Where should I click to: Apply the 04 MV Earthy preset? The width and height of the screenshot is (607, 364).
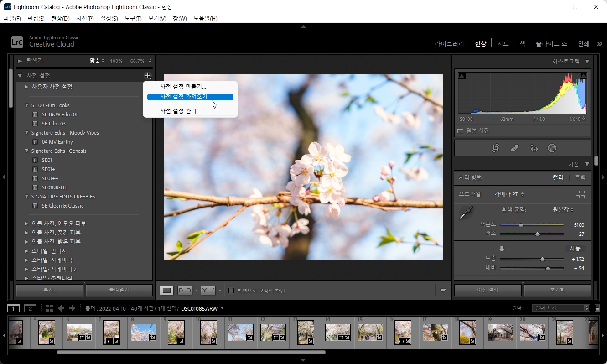point(57,142)
